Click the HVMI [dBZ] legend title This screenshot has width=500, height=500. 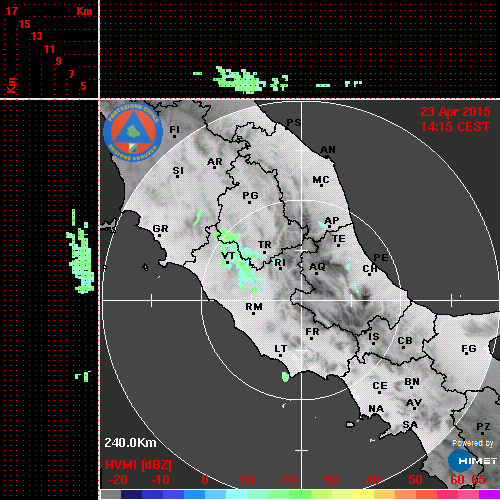click(138, 465)
